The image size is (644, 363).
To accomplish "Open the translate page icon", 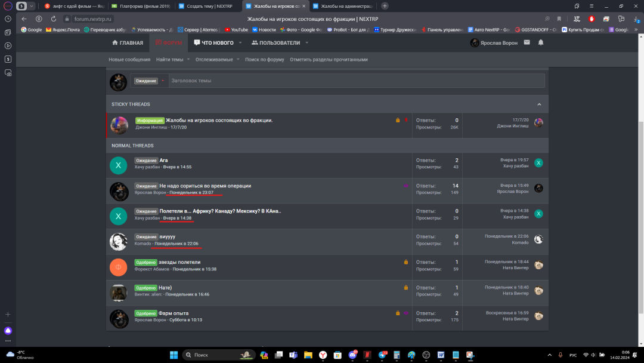I will 577,19.
